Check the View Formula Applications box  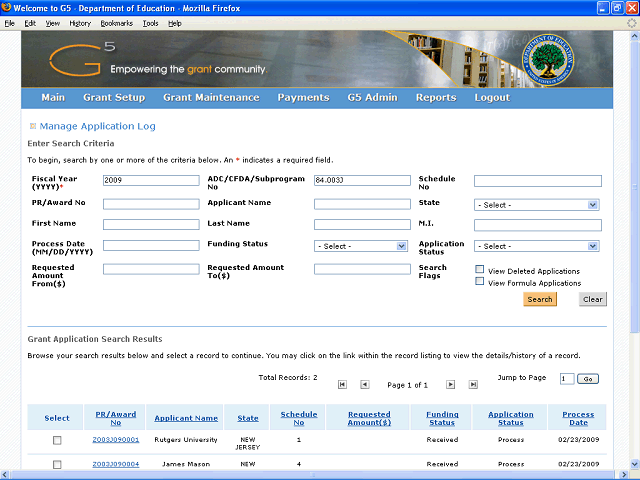480,282
